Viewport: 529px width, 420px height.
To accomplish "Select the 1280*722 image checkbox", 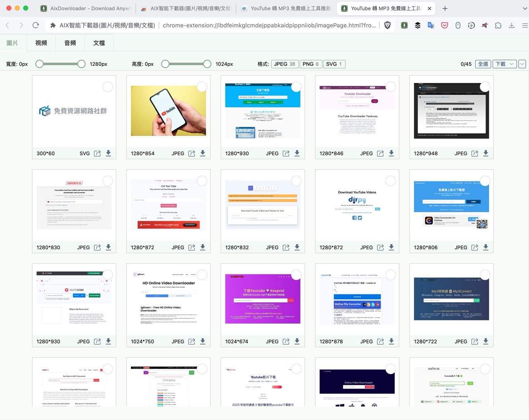I will tap(485, 275).
